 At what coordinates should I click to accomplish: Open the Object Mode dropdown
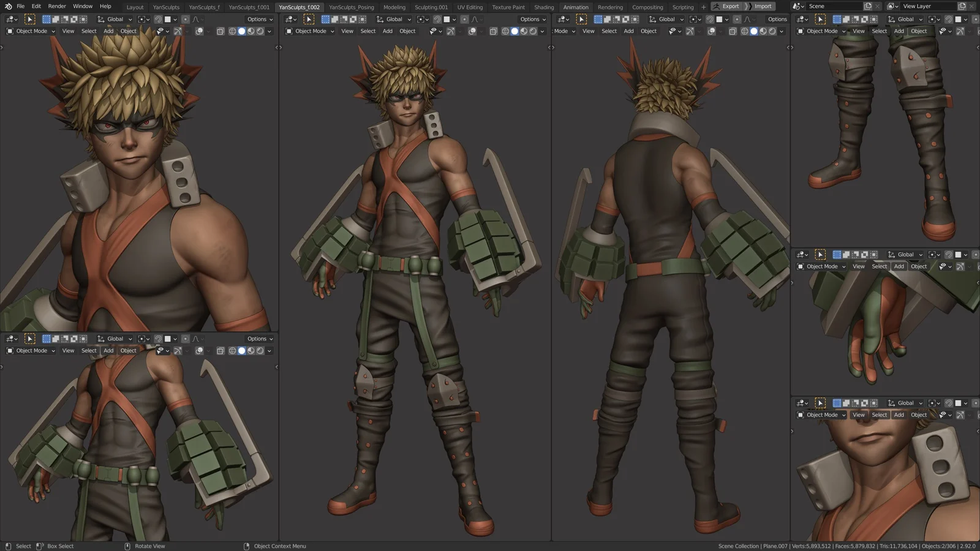pyautogui.click(x=309, y=31)
